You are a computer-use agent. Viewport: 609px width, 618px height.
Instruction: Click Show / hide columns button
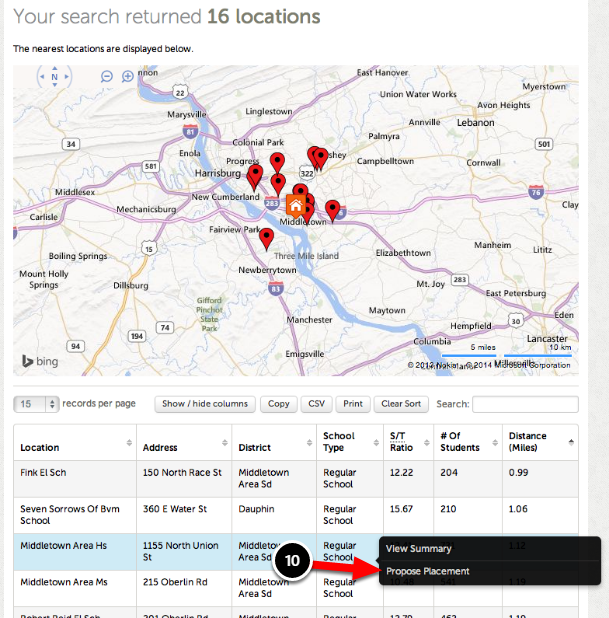pos(205,404)
